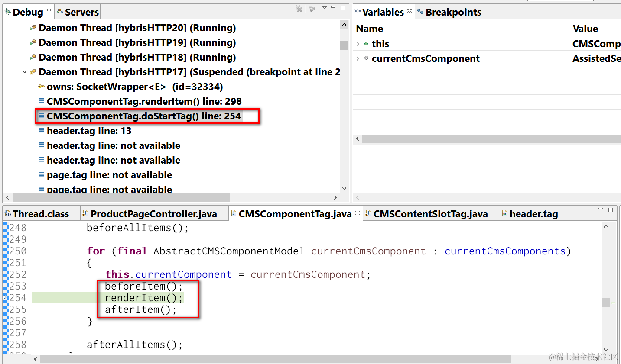Open header.tag editor tab
This screenshot has height=364, width=621.
tap(533, 214)
